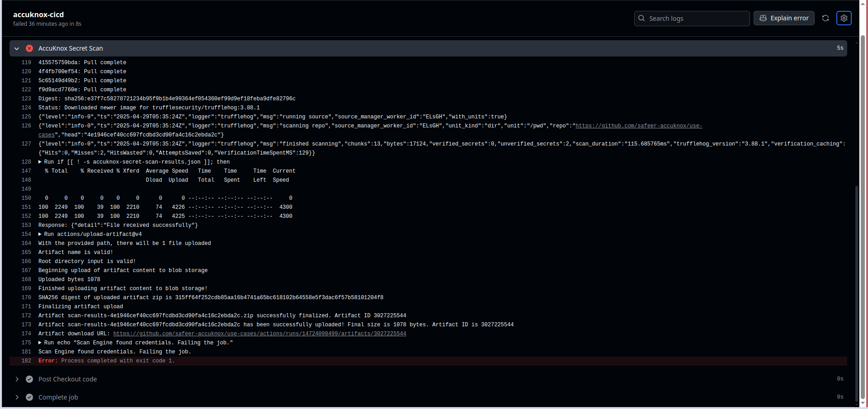Click 'Scan Engine found credentials. Failing the job.' line 181
Screen dimensions: 868x409
115,352
